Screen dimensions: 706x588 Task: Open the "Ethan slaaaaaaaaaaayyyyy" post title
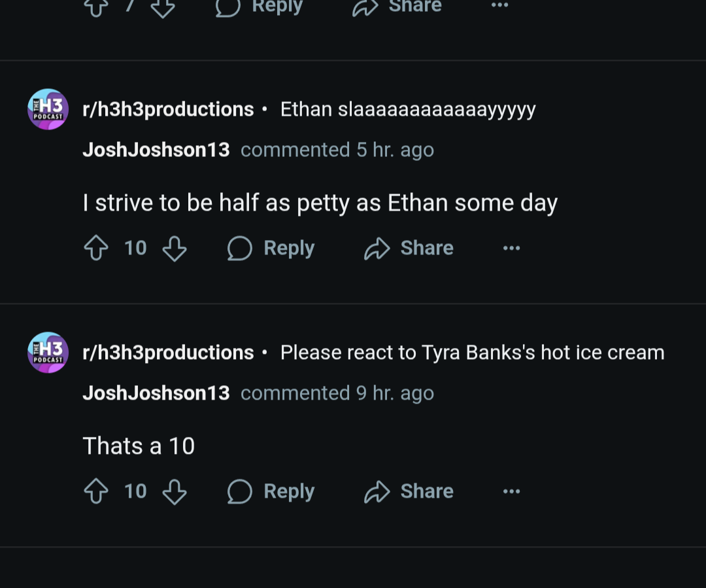click(x=408, y=109)
